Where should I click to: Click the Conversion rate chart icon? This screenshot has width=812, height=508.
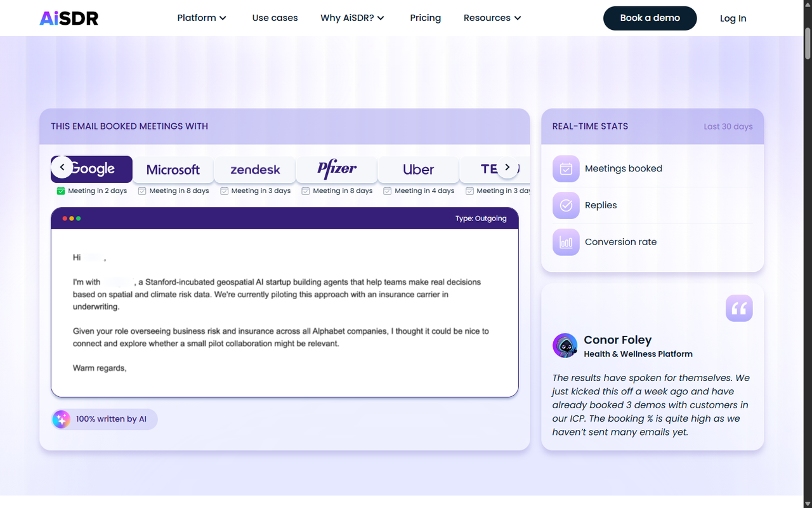coord(566,242)
